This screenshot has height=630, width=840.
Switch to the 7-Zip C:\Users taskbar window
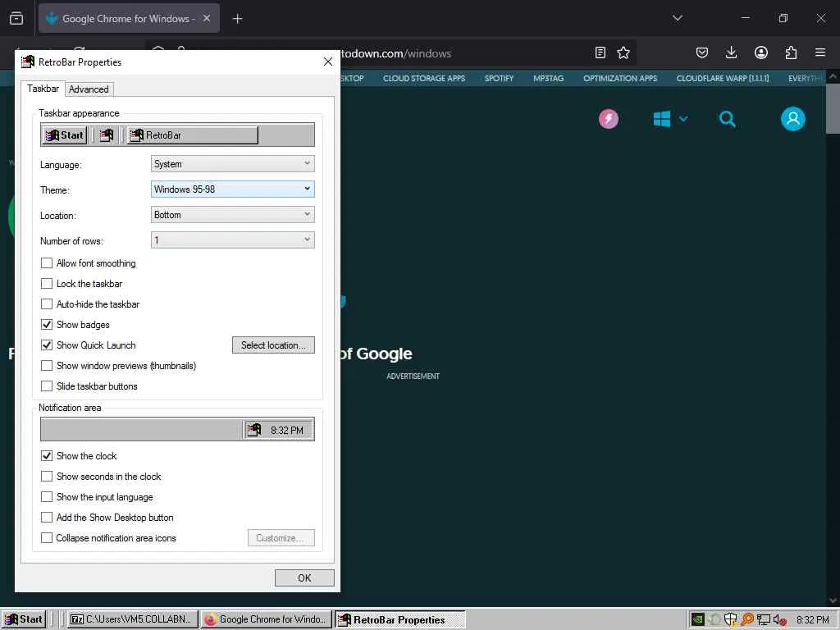(x=133, y=619)
